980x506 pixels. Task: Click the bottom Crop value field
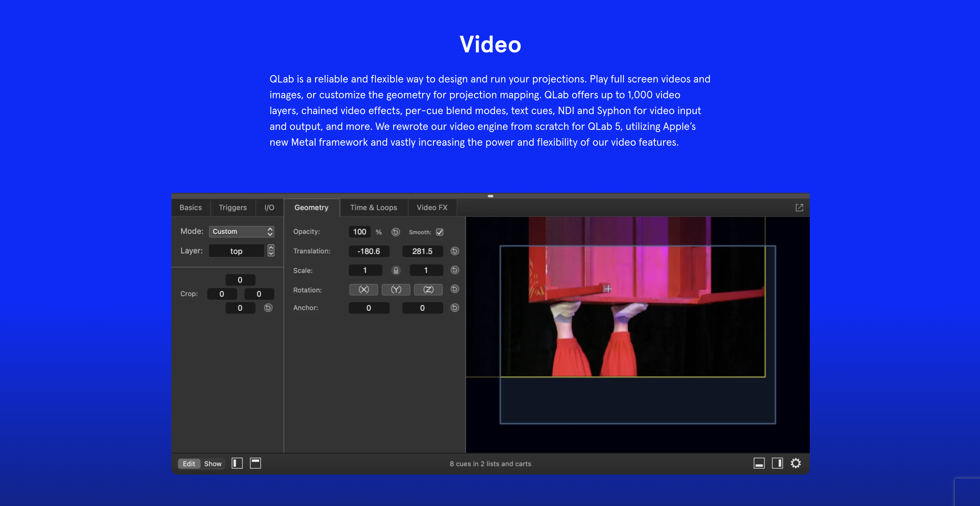(240, 308)
